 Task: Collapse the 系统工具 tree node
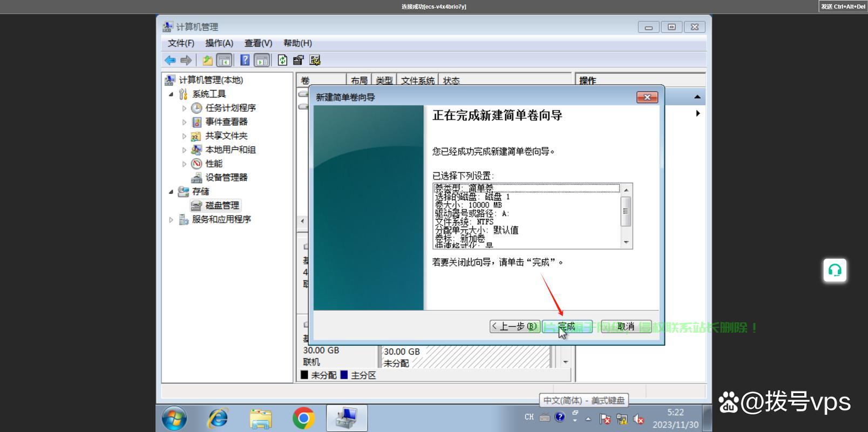(171, 94)
